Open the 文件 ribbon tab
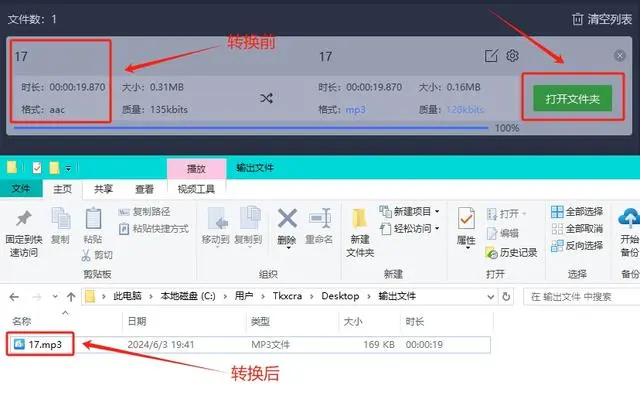The image size is (640, 399). 21,188
